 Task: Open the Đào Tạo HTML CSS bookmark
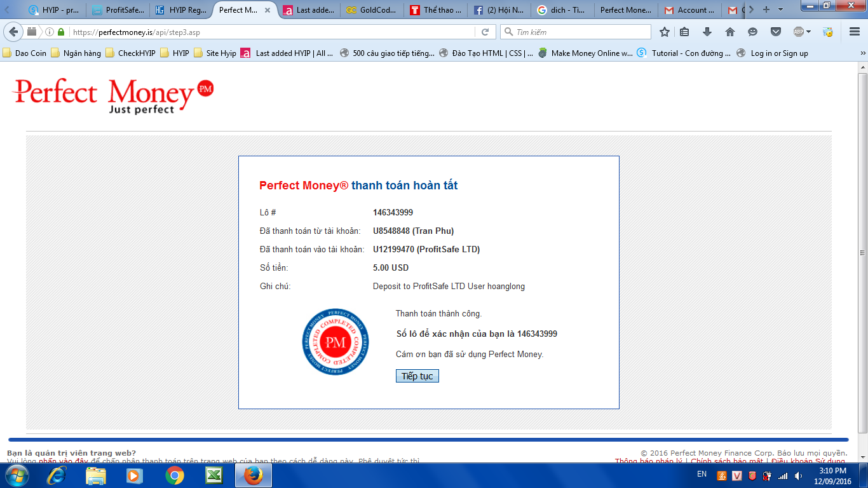tap(486, 53)
